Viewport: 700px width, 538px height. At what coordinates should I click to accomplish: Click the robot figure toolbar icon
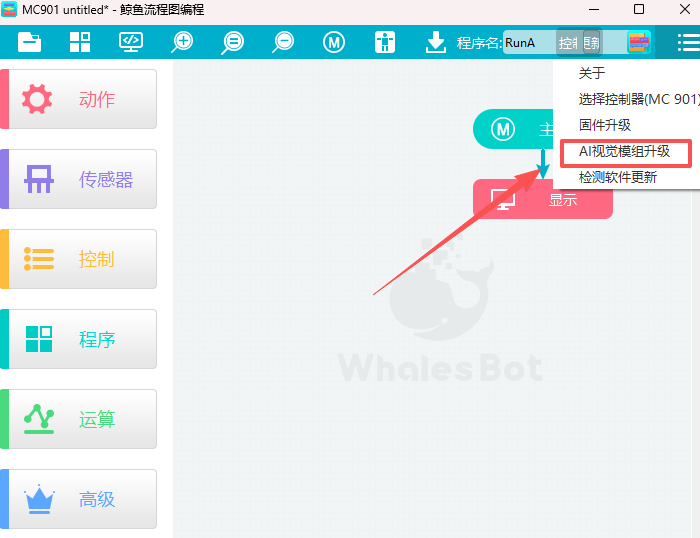click(x=385, y=42)
